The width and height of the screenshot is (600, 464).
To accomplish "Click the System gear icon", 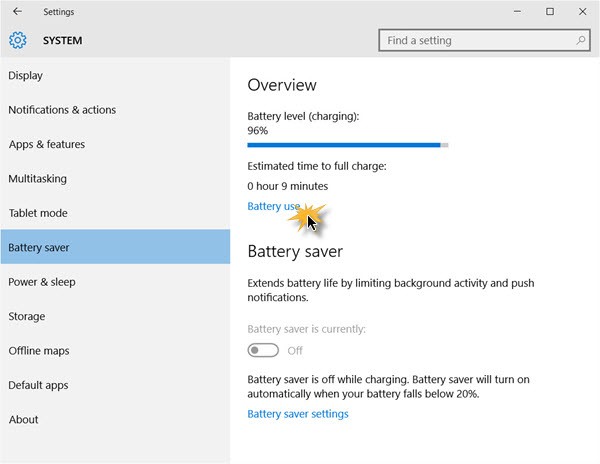I will pyautogui.click(x=18, y=40).
